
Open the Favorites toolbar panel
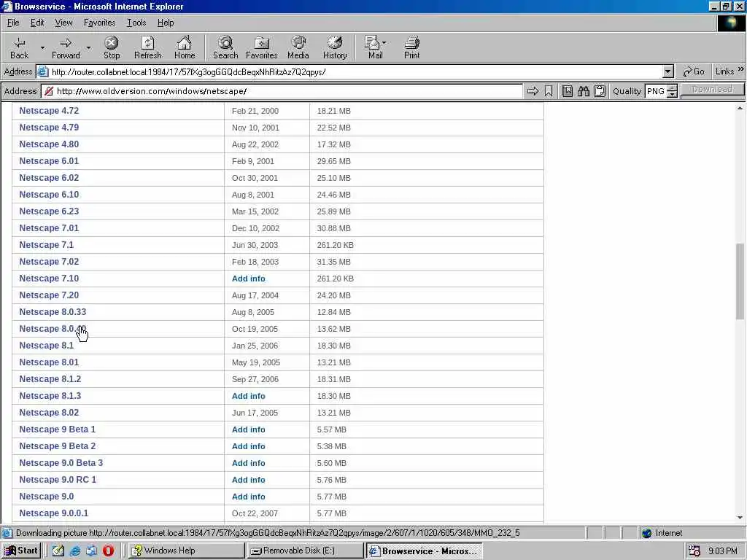262,47
